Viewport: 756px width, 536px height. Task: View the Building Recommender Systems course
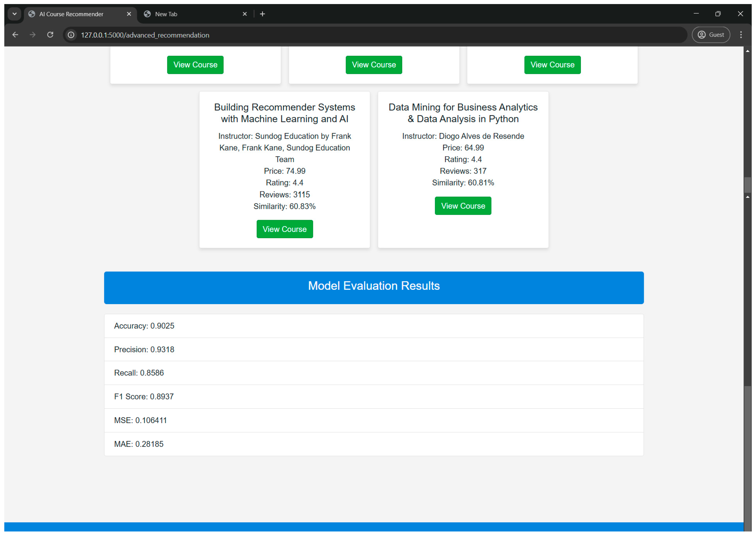[x=285, y=229]
